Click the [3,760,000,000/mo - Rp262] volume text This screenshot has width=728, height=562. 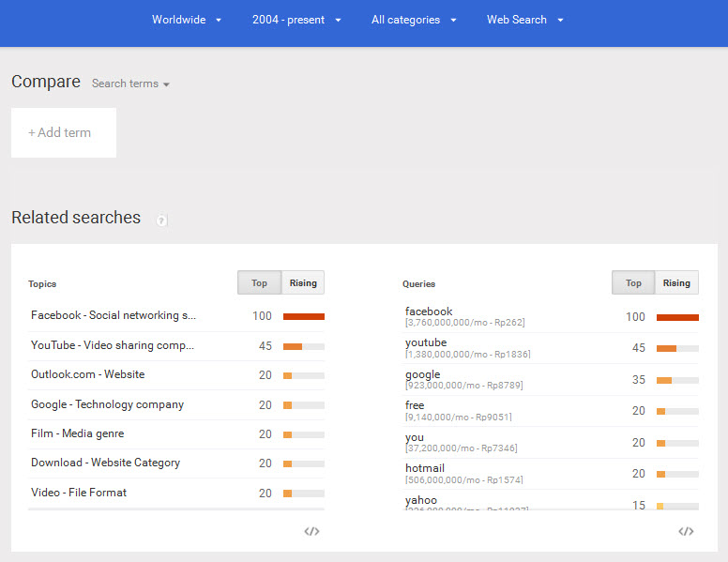[x=464, y=323]
